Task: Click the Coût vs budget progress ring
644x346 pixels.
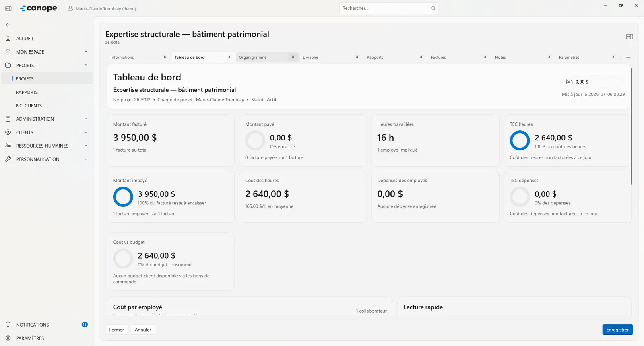Action: 123,259
